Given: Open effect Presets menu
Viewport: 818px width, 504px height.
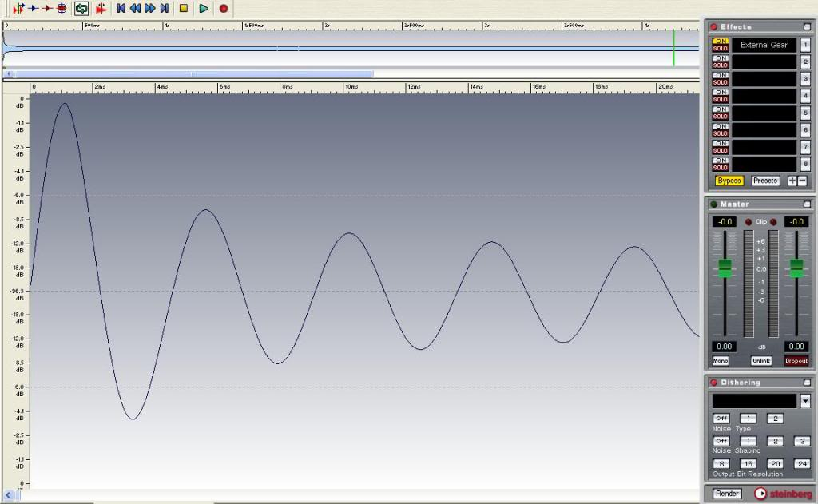Looking at the screenshot, I should (x=765, y=181).
